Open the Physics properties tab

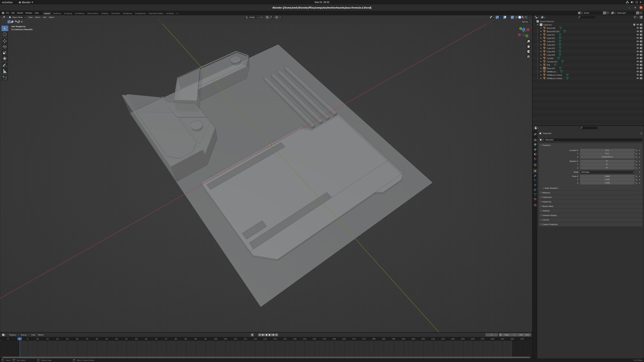(x=535, y=185)
